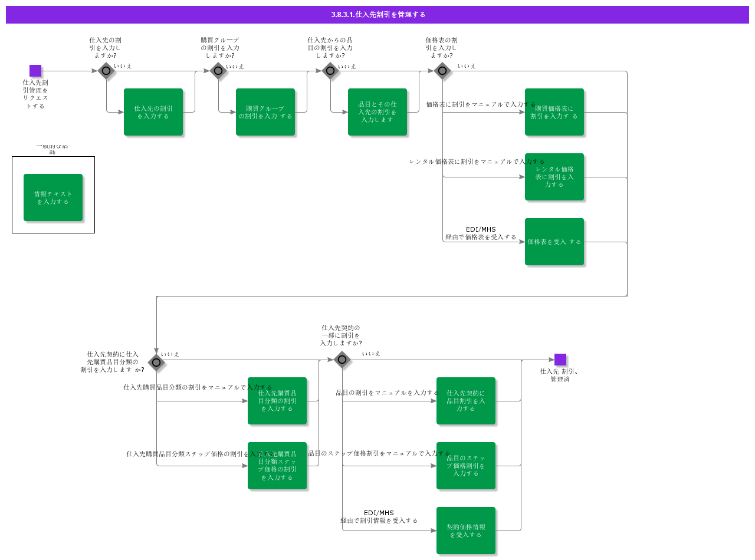Image resolution: width=755 pixels, height=560 pixels.
Task: Open task 仕入先の割引を入力する
Action: 153,112
